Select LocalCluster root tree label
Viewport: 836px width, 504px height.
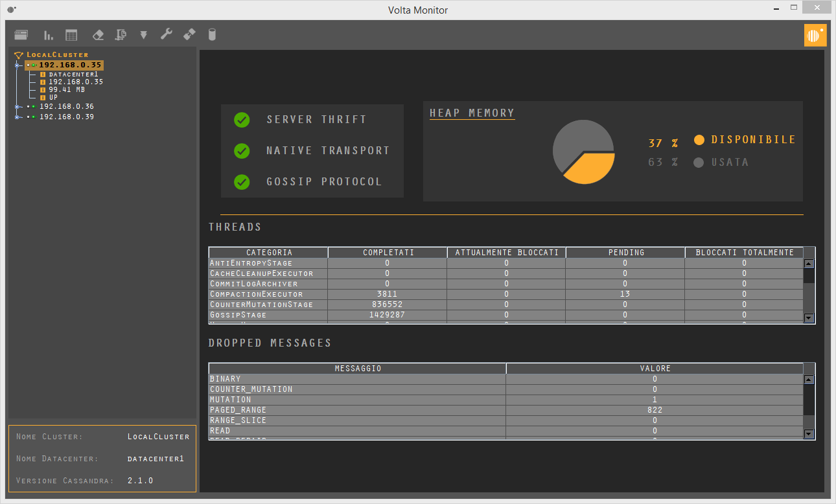tap(58, 55)
